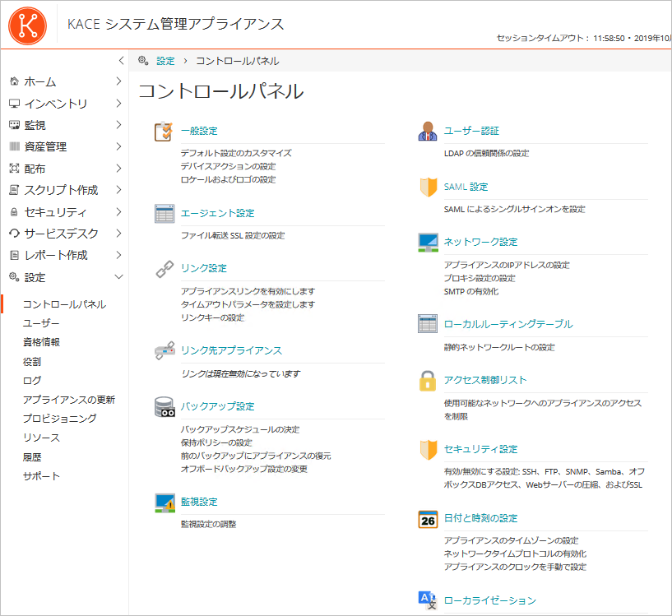This screenshot has height=616, width=672.
Task: Click the サービスデスク icon in sidebar
Action: click(x=14, y=234)
